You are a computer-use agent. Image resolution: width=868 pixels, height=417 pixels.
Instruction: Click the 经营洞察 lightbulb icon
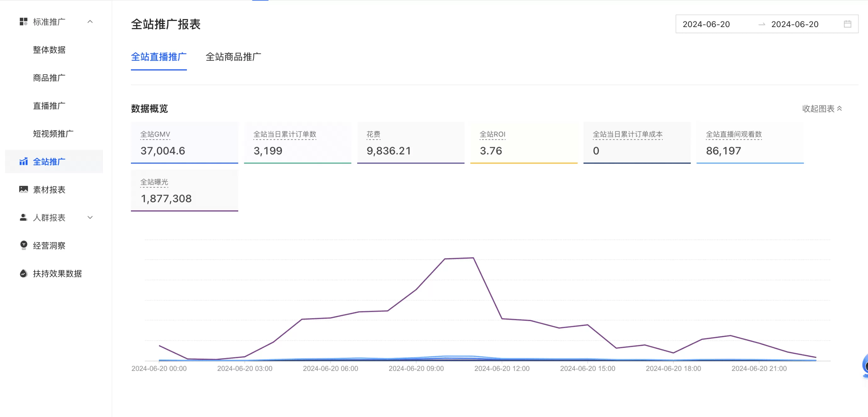(23, 246)
